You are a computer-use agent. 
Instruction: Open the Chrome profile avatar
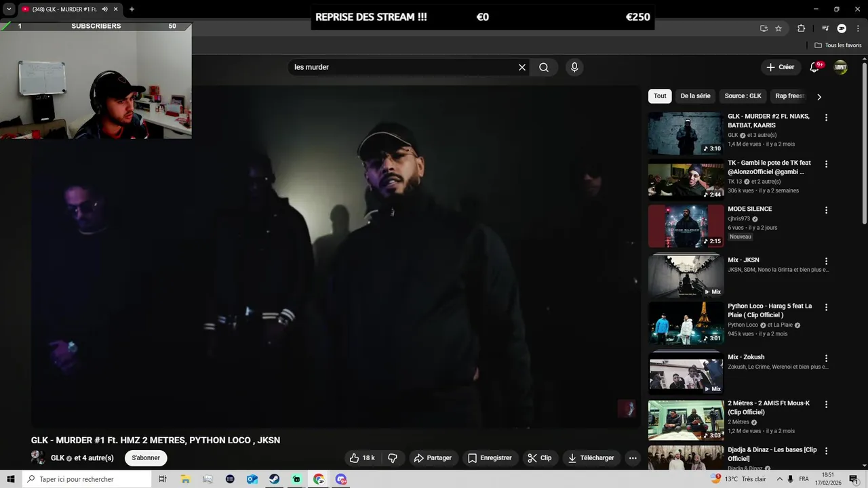point(842,28)
